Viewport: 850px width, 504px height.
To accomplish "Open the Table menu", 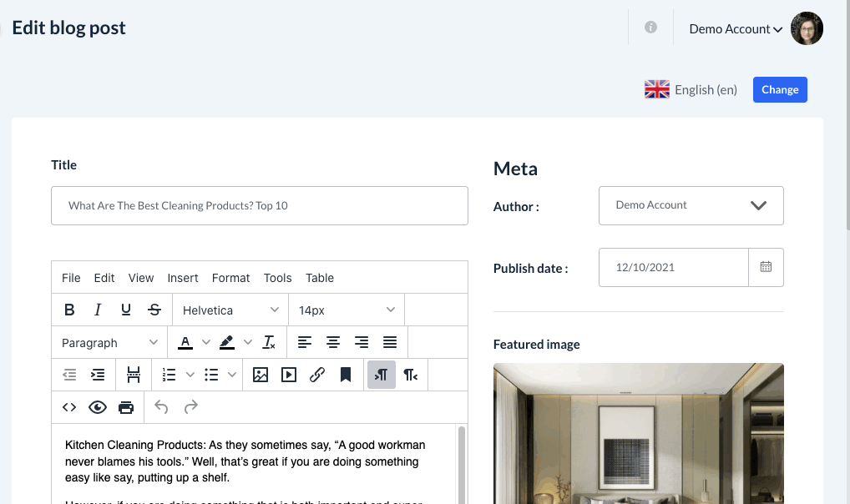I will [x=320, y=278].
